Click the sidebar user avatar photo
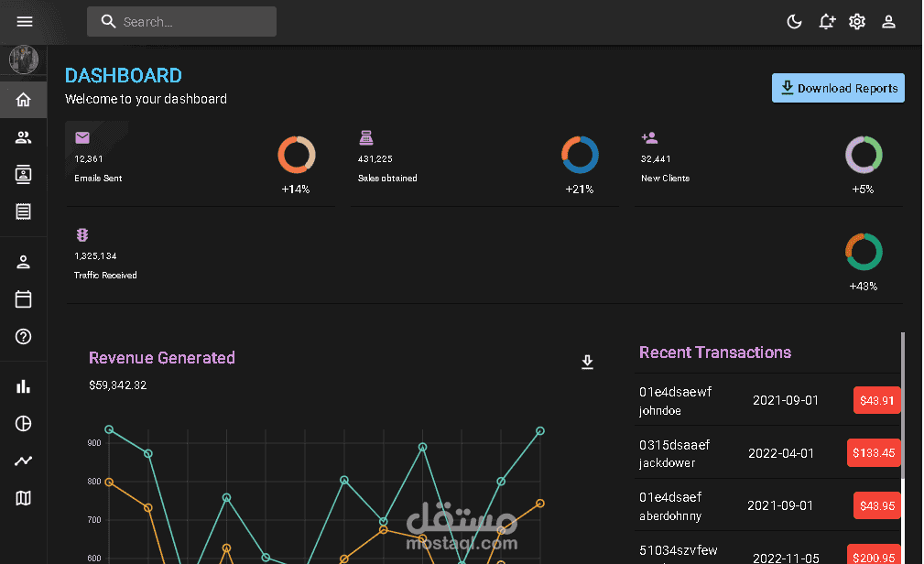 [24, 60]
